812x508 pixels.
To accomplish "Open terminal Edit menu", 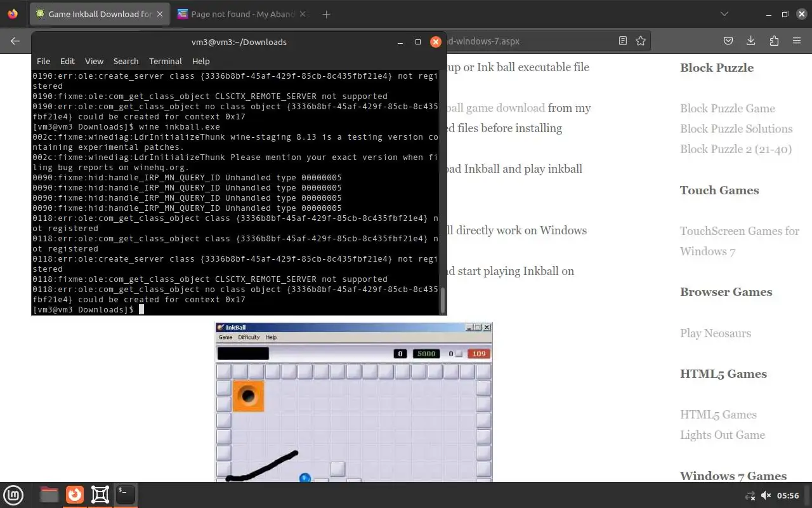I will [x=67, y=61].
